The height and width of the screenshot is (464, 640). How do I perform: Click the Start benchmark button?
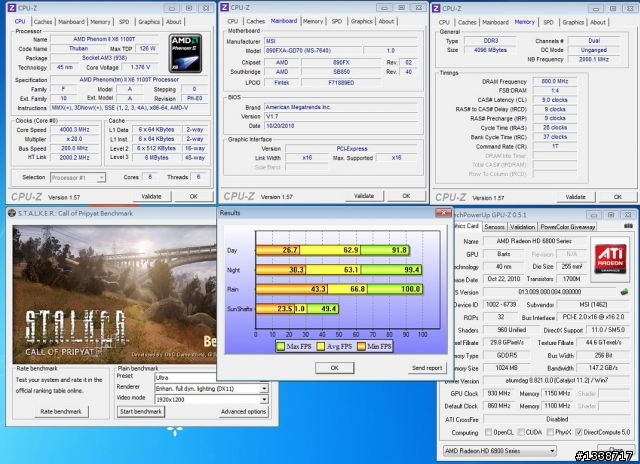pyautogui.click(x=140, y=411)
